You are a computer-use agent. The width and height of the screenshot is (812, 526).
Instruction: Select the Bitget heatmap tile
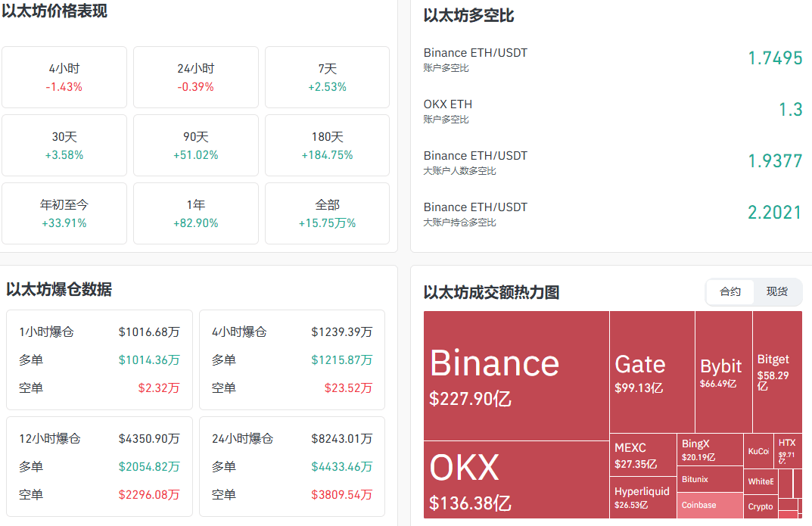click(776, 372)
